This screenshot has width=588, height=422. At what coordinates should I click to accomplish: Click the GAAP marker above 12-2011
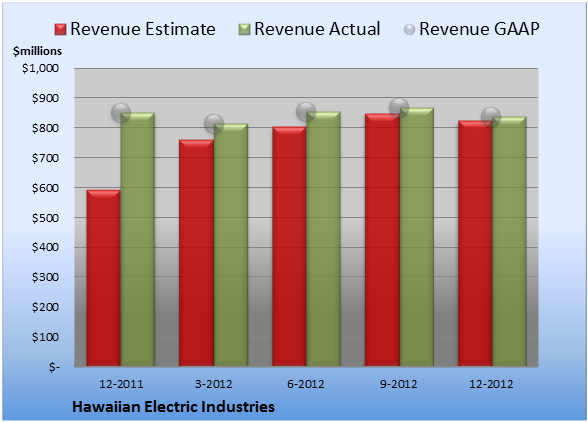(x=121, y=113)
